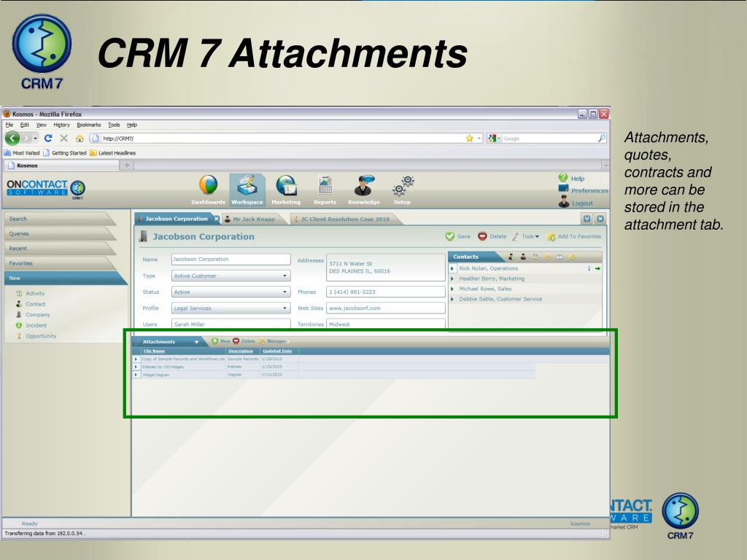The height and width of the screenshot is (560, 747).
Task: Open the Profile Legal Services dropdown
Action: 285,308
